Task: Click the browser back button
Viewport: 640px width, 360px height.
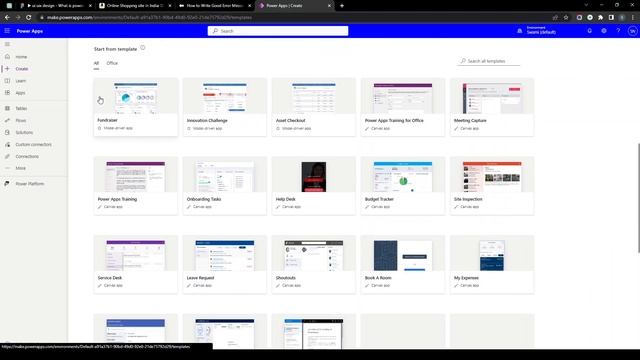Action: [x=7, y=18]
